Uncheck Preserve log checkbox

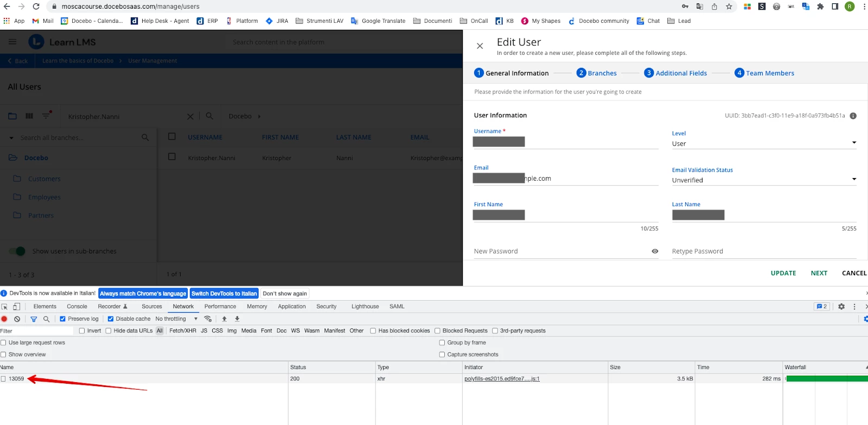tap(63, 319)
